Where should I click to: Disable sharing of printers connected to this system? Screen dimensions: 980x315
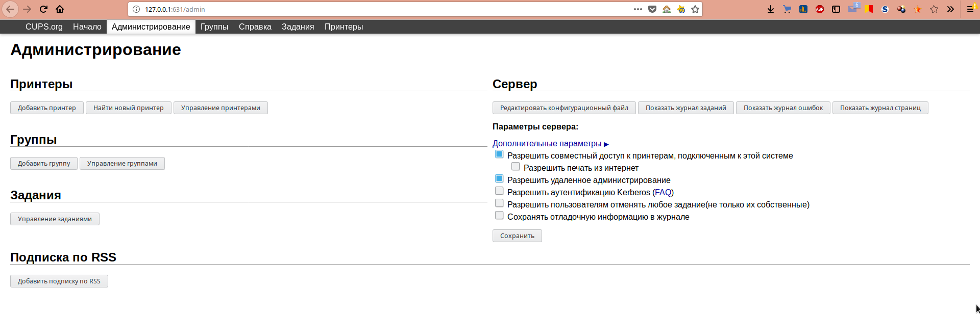click(x=499, y=154)
